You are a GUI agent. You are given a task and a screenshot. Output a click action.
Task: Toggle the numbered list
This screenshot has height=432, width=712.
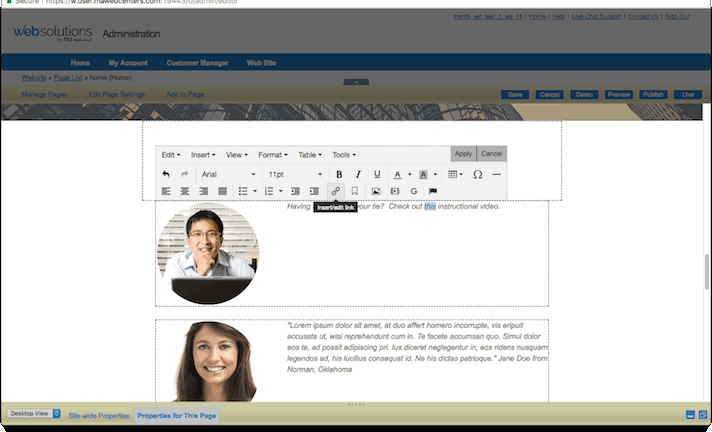pyautogui.click(x=269, y=191)
